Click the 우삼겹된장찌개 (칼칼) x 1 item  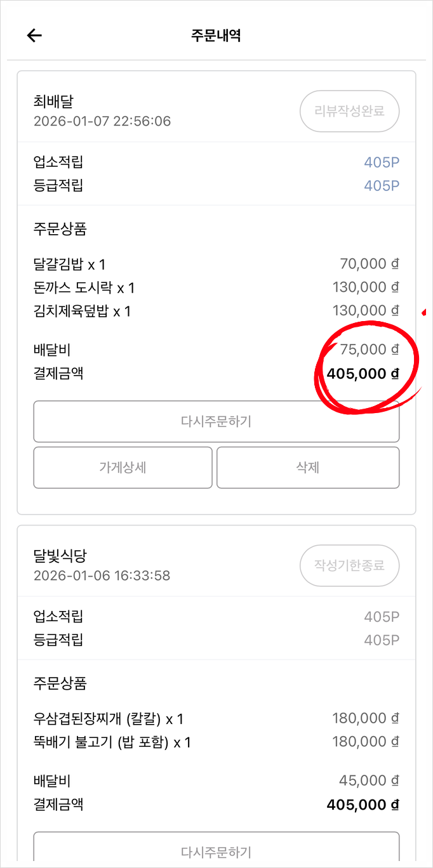(x=109, y=719)
